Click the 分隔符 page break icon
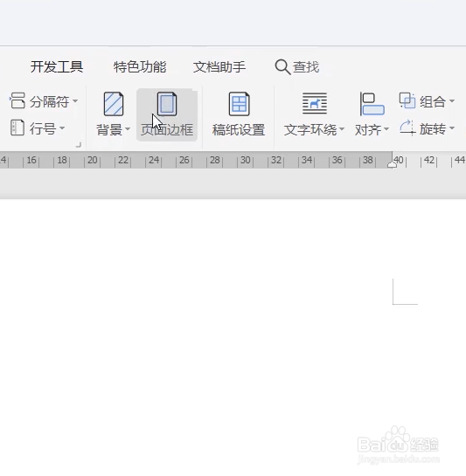Viewport: 466px width, 476px height. point(17,100)
